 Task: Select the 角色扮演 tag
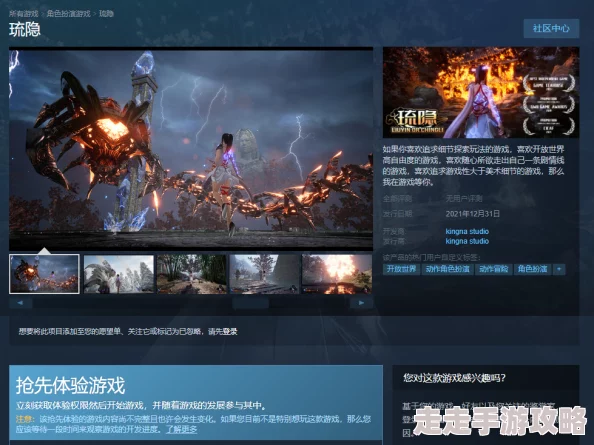click(x=532, y=269)
